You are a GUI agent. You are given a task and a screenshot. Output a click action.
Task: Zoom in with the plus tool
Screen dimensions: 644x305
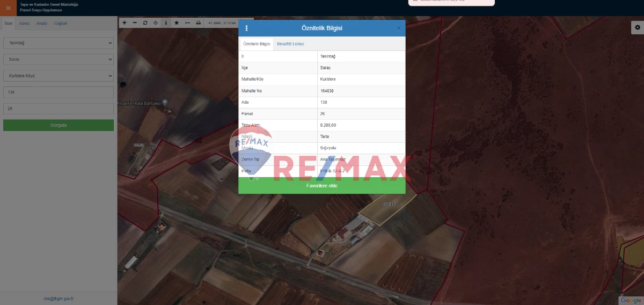[x=125, y=23]
